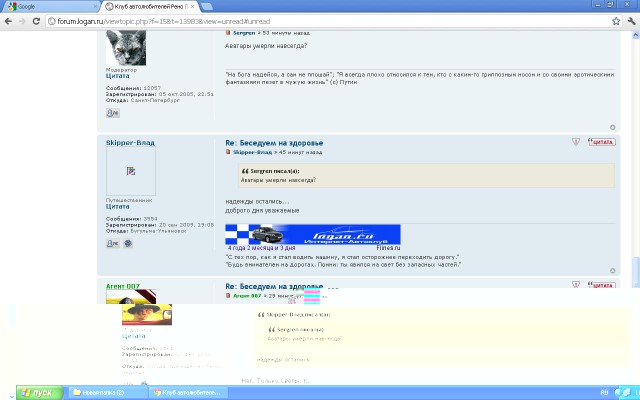Bookmark this page with the star icon

tap(616, 21)
